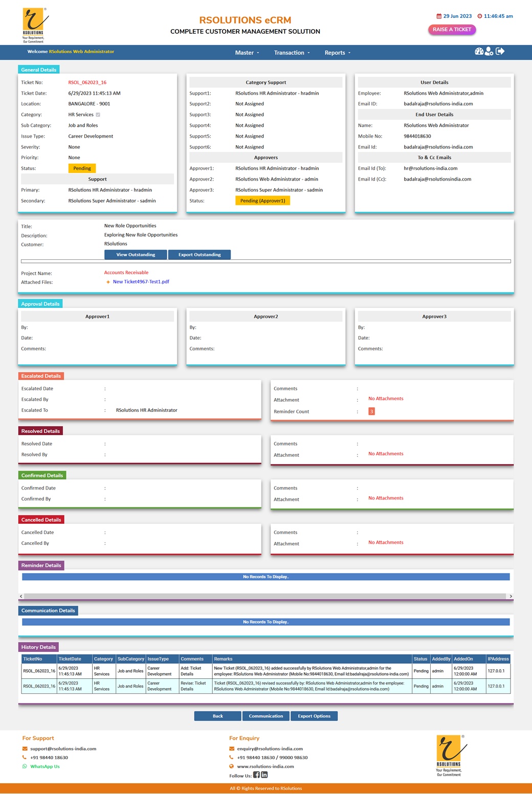Click the user settings icon
532x794 pixels.
(x=490, y=52)
